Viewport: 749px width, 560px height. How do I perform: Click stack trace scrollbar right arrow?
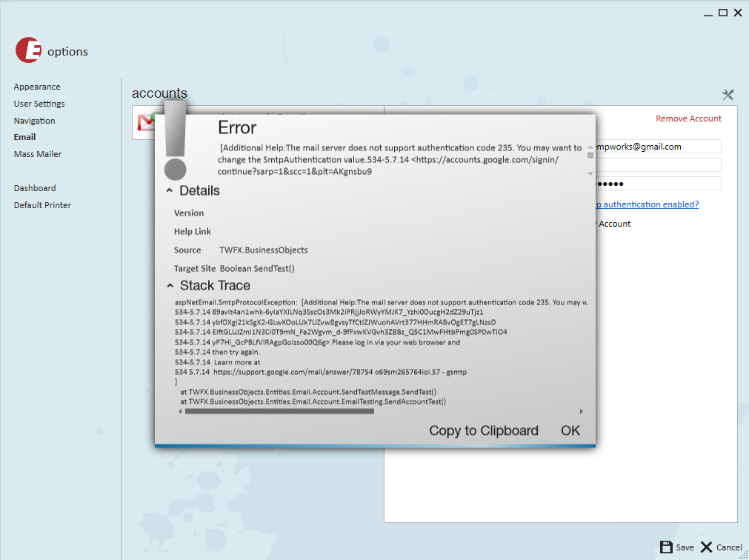(582, 412)
